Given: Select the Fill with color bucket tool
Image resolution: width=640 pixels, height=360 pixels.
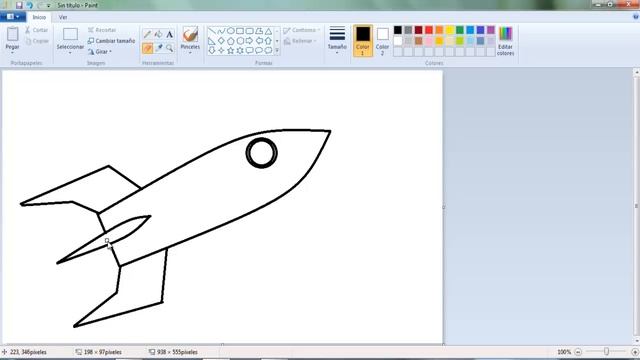Looking at the screenshot, I should pos(158,35).
